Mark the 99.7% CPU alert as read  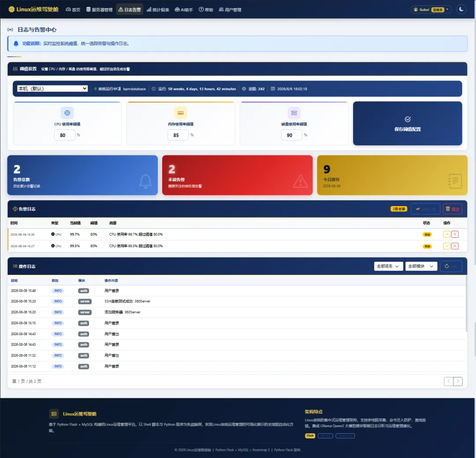(446, 234)
